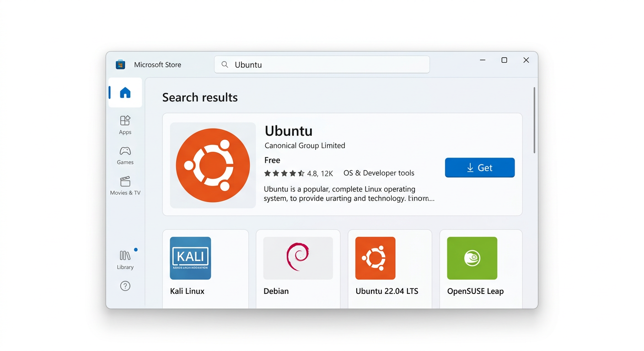Open the Canonical Group Limited publisher page

(x=305, y=145)
